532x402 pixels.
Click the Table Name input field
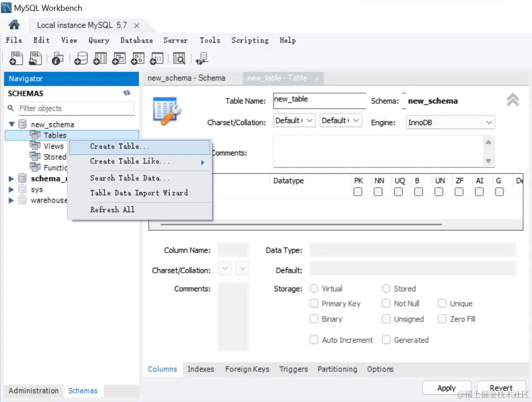[x=320, y=100]
